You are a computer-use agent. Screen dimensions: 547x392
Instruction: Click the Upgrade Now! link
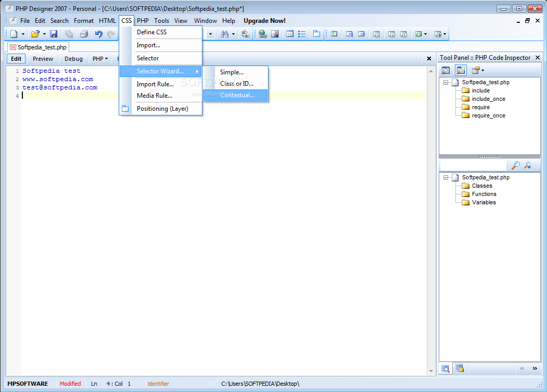(264, 21)
